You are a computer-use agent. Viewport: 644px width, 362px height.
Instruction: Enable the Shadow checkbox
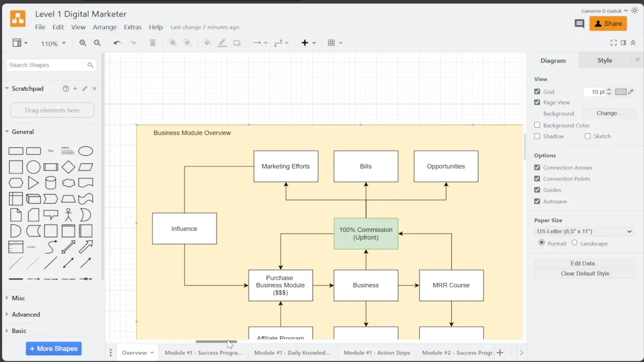(537, 136)
